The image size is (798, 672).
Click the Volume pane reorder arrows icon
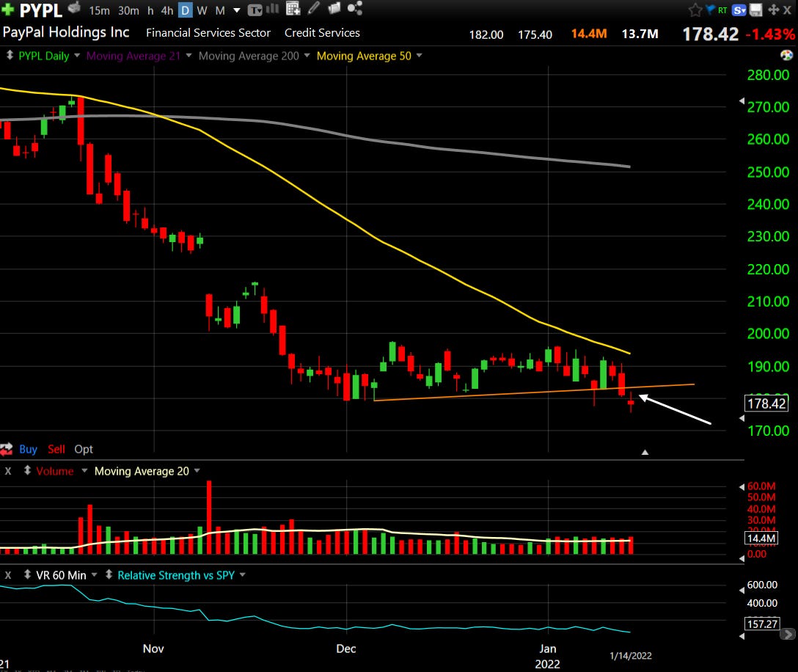[27, 470]
